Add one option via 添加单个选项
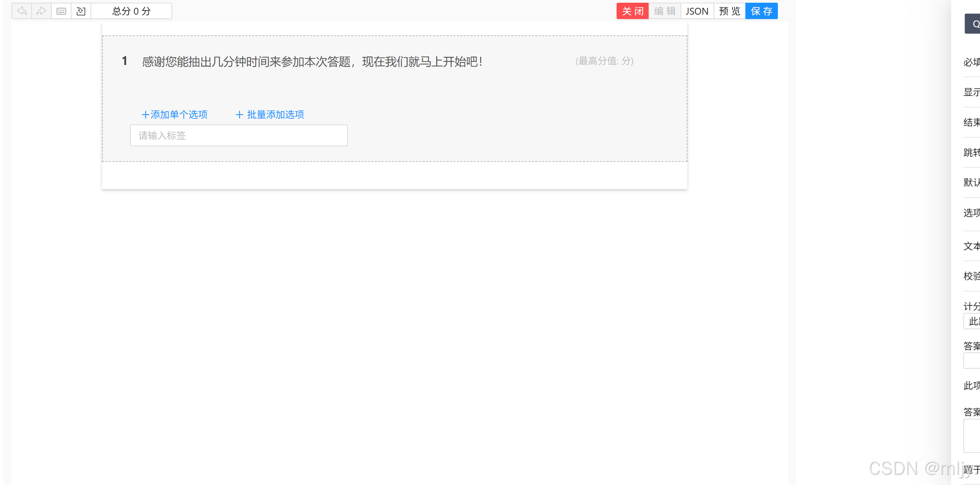This screenshot has height=485, width=980. point(175,115)
